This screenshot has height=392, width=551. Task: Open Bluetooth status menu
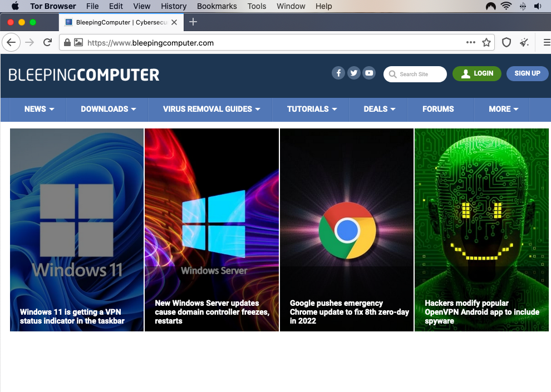[523, 6]
